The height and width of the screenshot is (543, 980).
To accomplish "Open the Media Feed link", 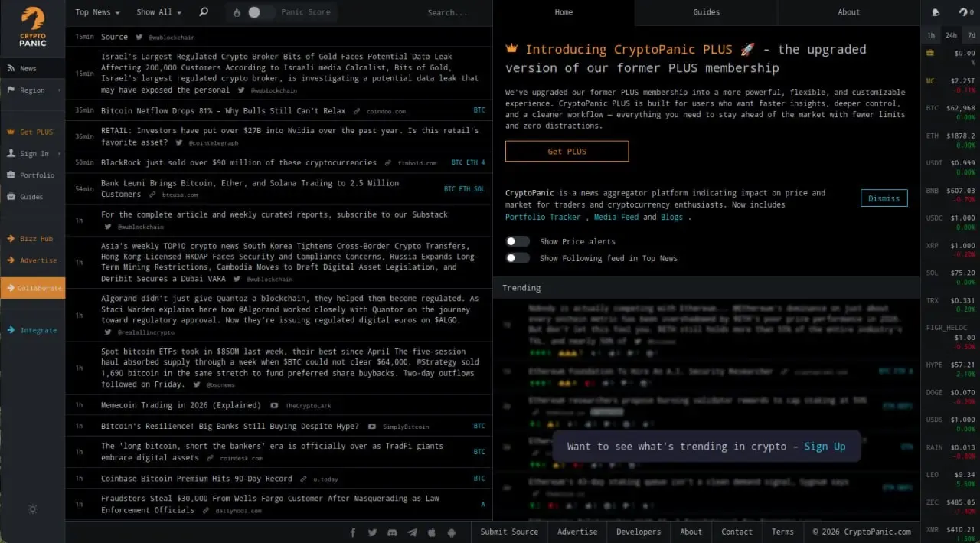I will [x=616, y=217].
